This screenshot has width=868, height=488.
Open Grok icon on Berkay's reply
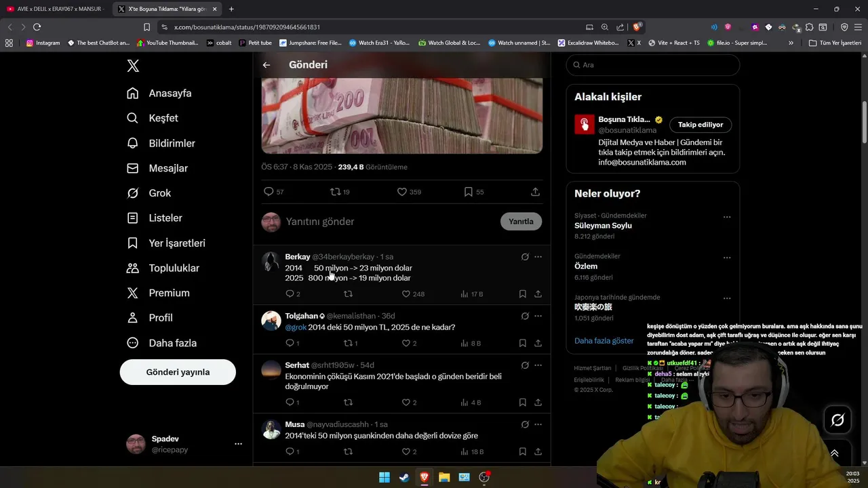(525, 257)
